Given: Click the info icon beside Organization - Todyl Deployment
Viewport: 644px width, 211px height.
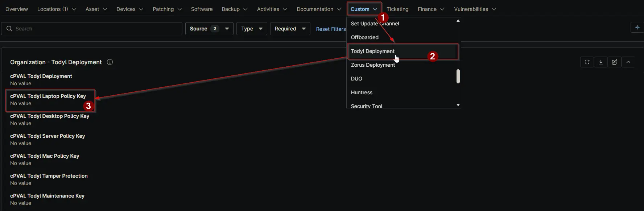Looking at the screenshot, I should pos(110,62).
